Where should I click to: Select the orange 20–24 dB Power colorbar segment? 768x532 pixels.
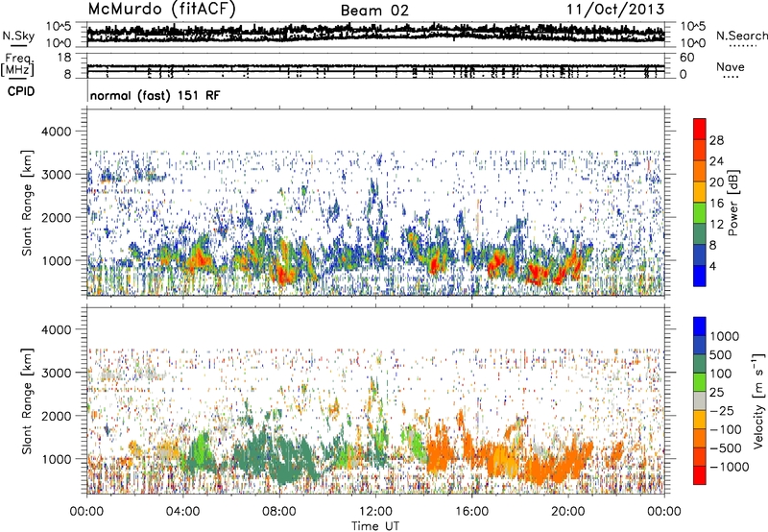click(x=700, y=171)
